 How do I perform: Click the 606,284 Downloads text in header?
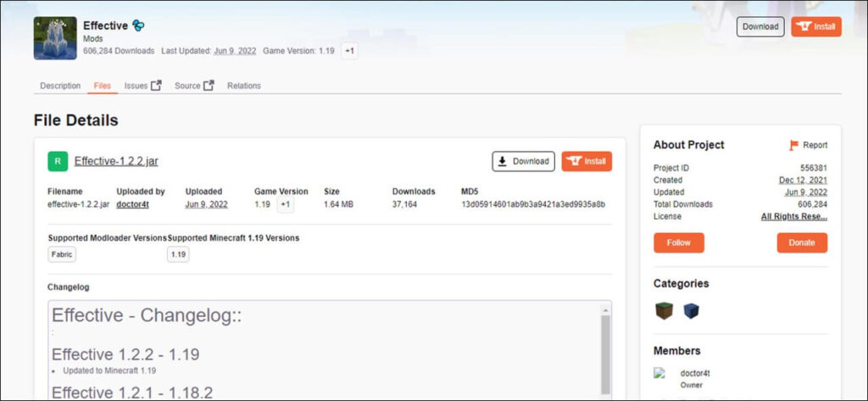tap(119, 51)
